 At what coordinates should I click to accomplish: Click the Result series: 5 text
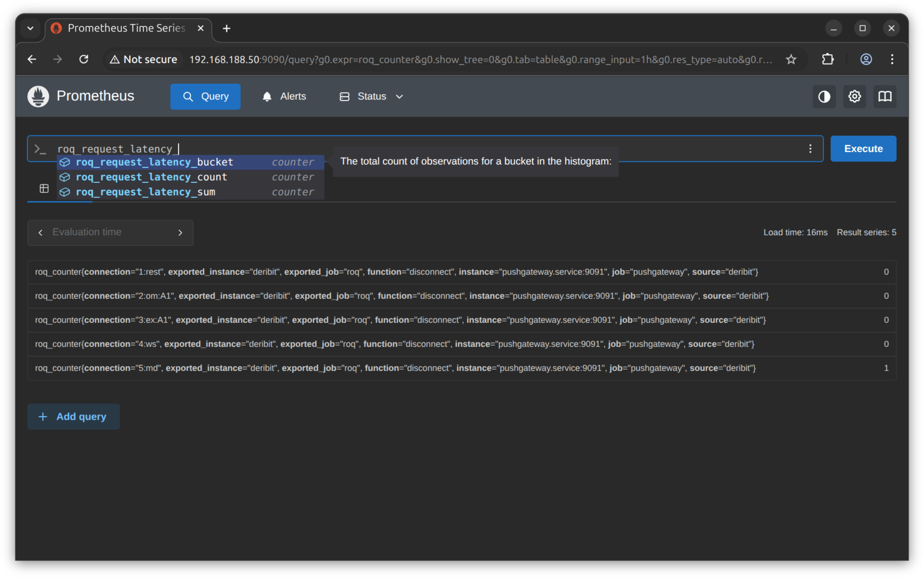click(866, 232)
